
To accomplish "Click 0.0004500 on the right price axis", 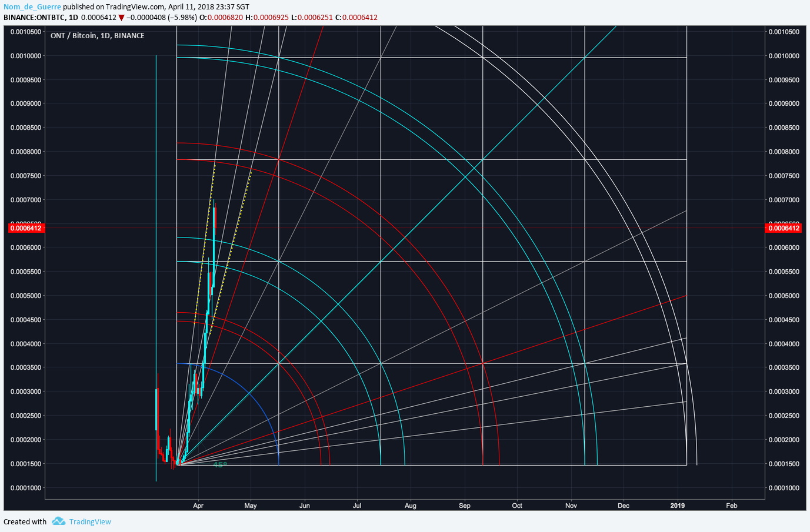I will point(784,320).
